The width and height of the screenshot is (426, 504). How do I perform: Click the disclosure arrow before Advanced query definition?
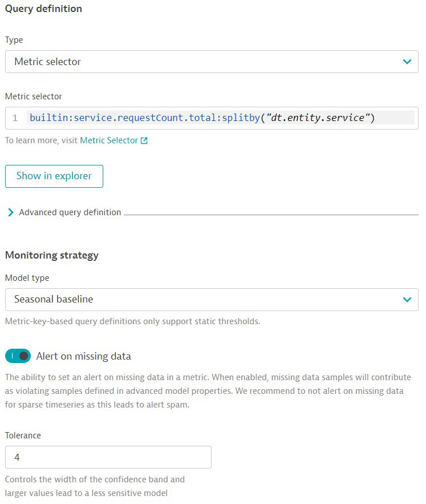tap(10, 212)
